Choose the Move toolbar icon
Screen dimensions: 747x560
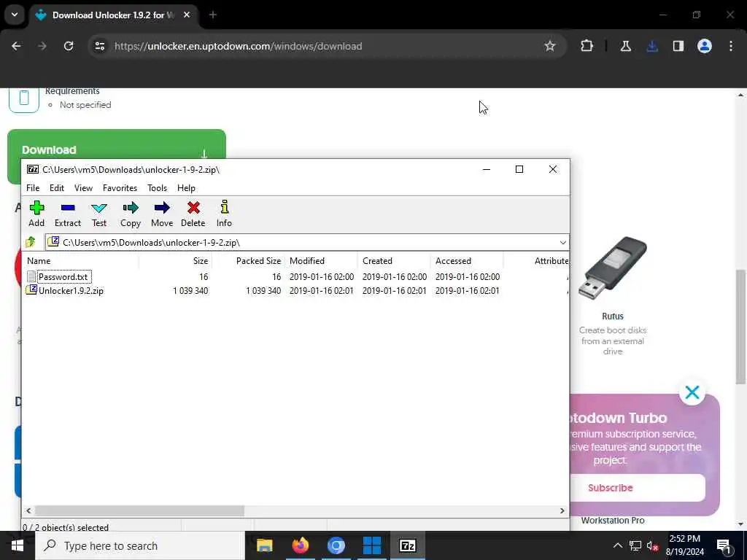coord(162,214)
